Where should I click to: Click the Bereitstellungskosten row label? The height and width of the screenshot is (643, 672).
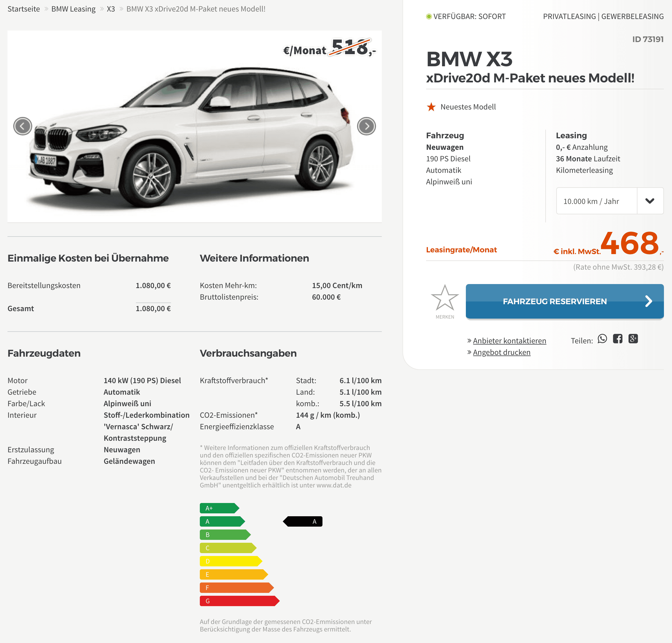[x=44, y=285]
